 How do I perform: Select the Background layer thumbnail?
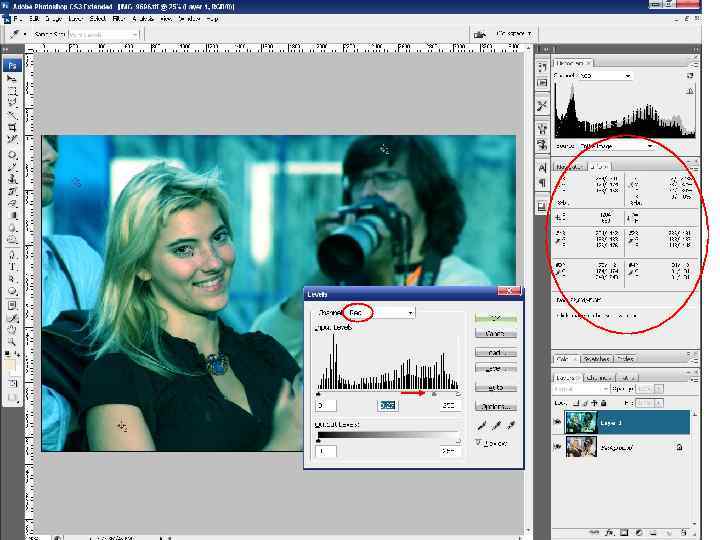(581, 447)
